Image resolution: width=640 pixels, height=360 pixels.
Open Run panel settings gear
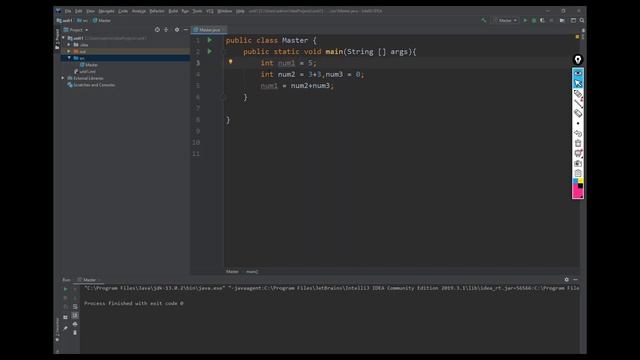[x=567, y=280]
